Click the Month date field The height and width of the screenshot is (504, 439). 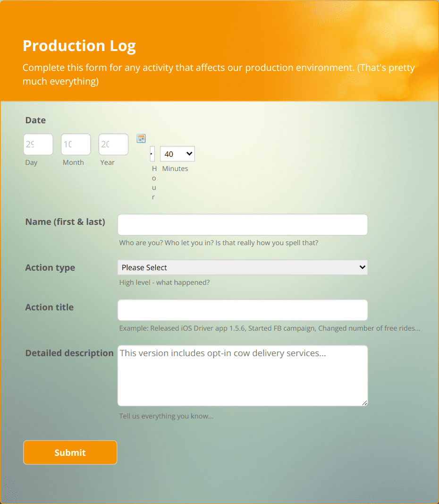(76, 144)
